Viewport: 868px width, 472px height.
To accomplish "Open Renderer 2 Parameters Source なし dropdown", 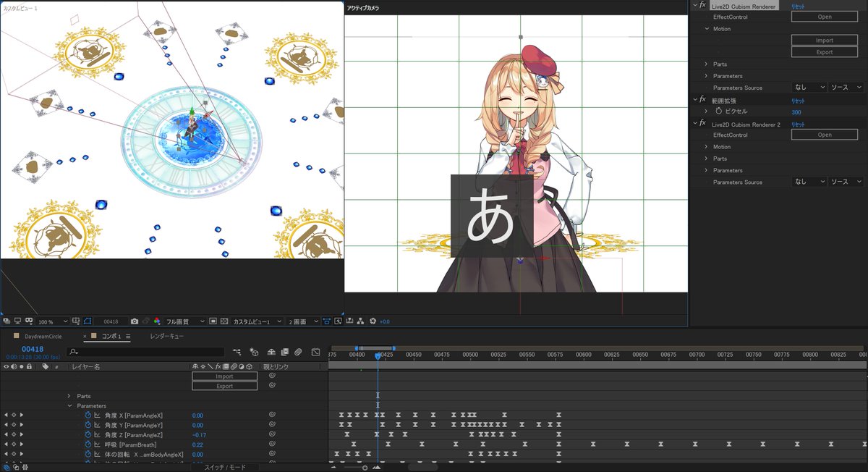I will coord(809,182).
